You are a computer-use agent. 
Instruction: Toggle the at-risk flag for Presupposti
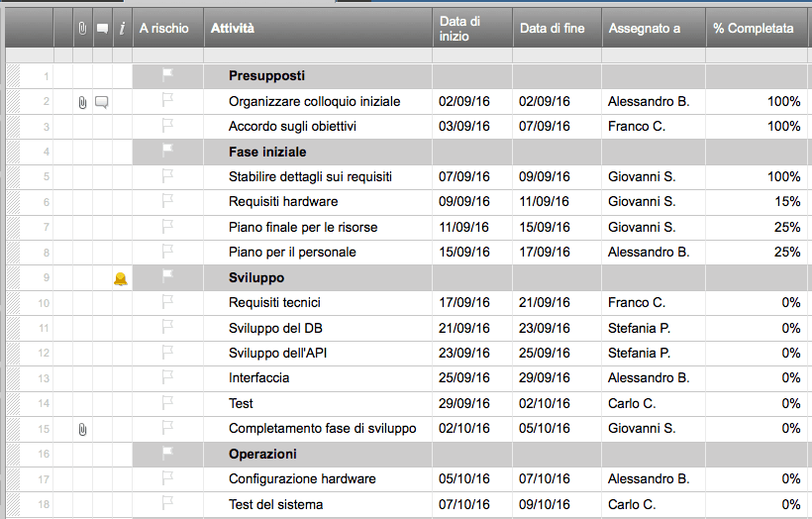click(x=167, y=75)
